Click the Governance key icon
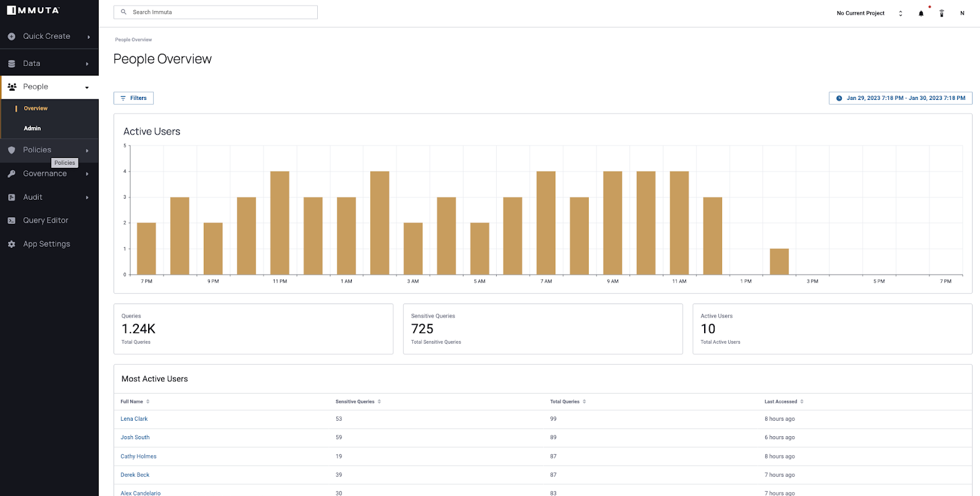 coord(11,174)
